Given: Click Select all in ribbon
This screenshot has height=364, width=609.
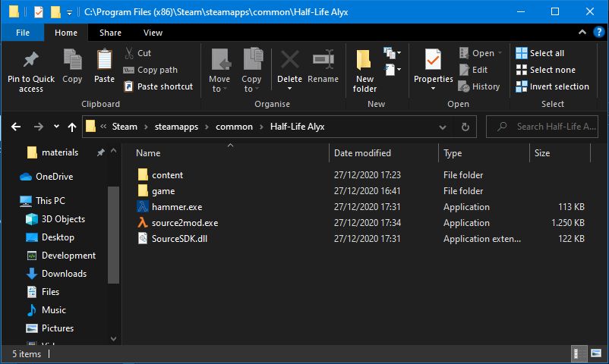Looking at the screenshot, I should [540, 53].
